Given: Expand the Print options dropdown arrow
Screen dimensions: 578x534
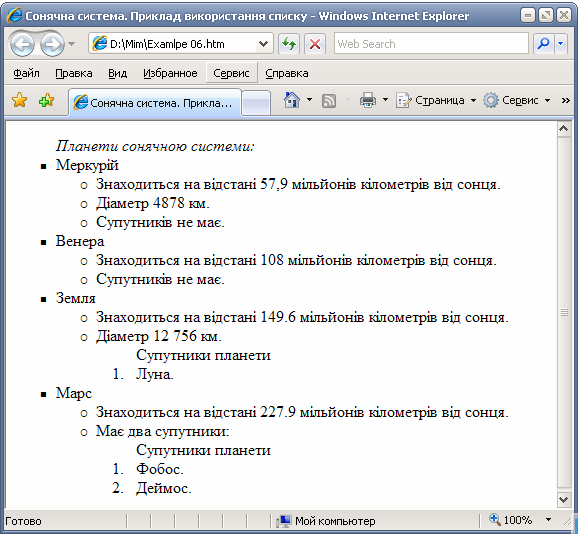Looking at the screenshot, I should [385, 100].
